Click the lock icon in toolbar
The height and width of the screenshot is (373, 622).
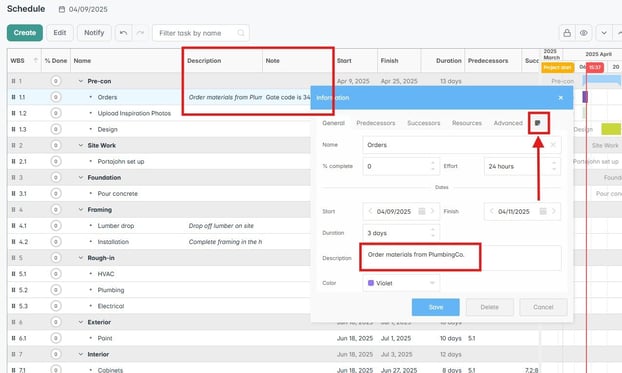click(x=567, y=33)
